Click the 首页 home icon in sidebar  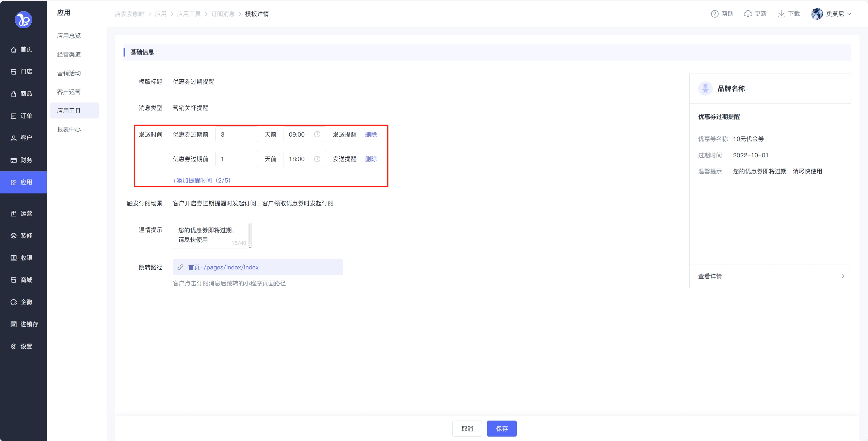[14, 50]
